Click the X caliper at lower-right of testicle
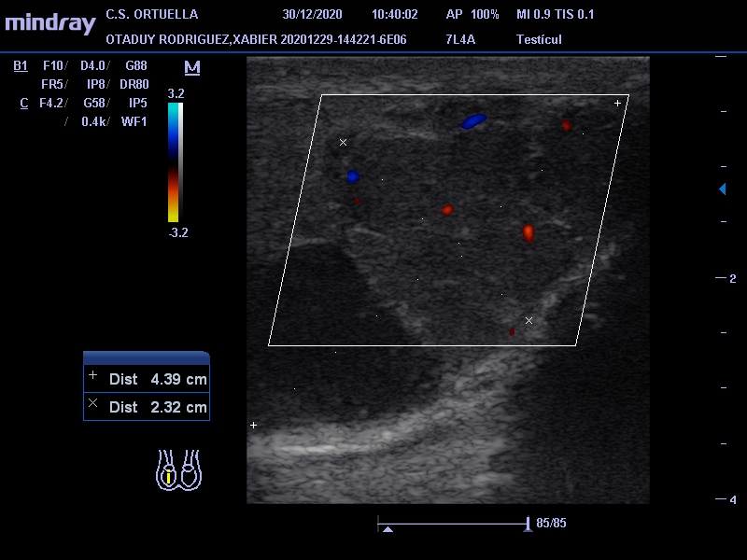Screen dimensions: 747x560 (529, 320)
